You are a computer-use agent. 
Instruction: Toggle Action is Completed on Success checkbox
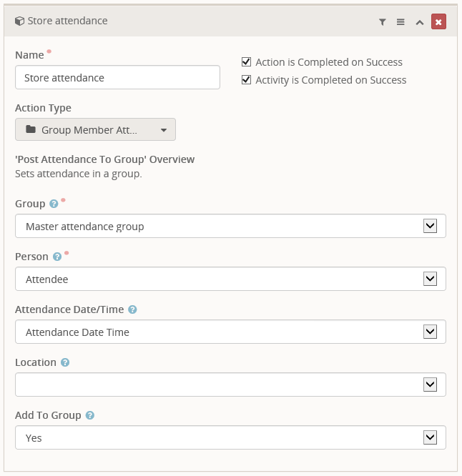[x=247, y=62]
